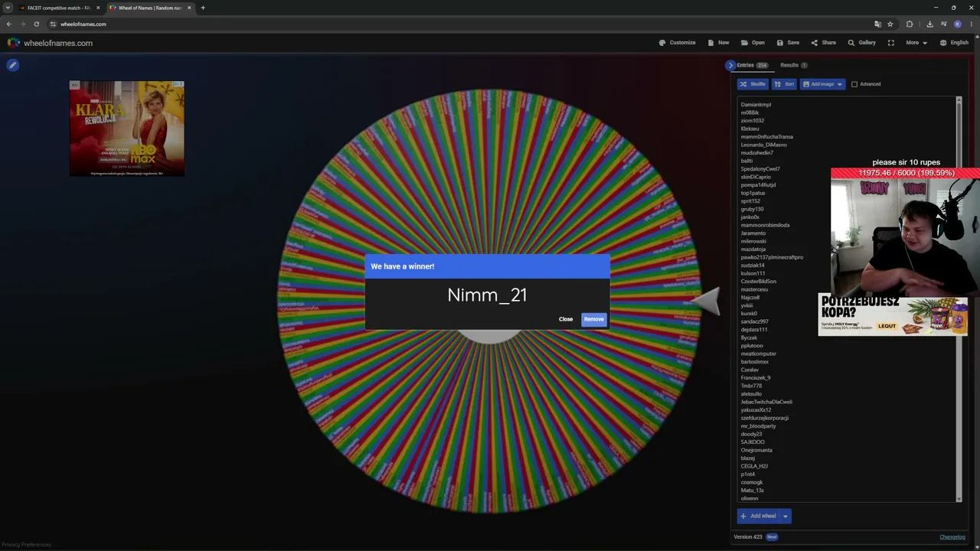This screenshot has width=980, height=551.
Task: Open the Changelog link
Action: 952,537
